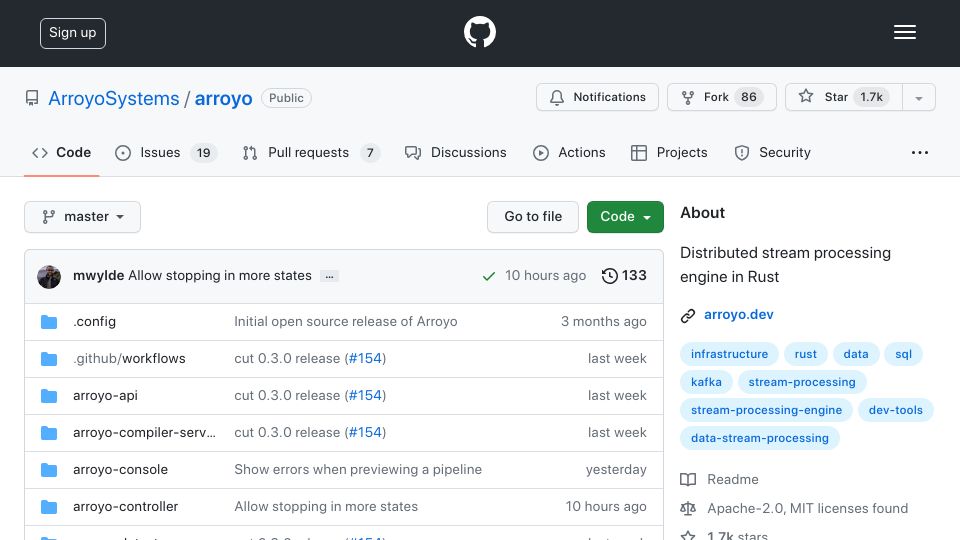Open the Security tab
Screen dimensions: 960x540
[x=772, y=152]
